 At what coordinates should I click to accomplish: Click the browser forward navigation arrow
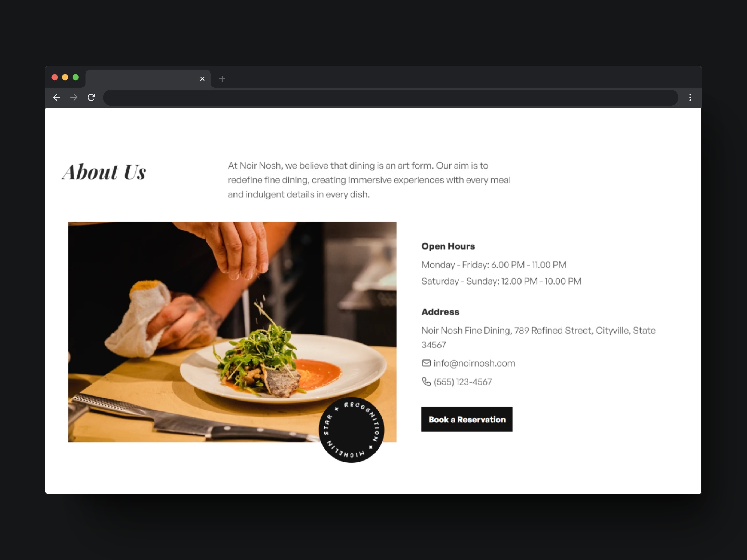[x=74, y=97]
